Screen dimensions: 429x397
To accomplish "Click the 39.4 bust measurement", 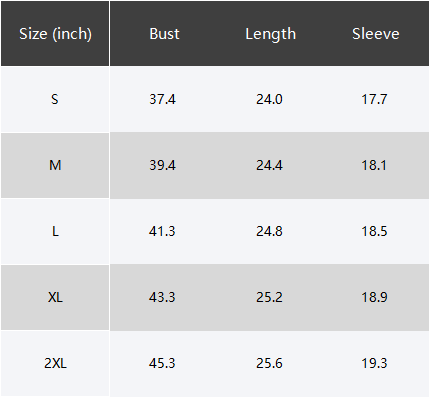I will coord(162,165).
